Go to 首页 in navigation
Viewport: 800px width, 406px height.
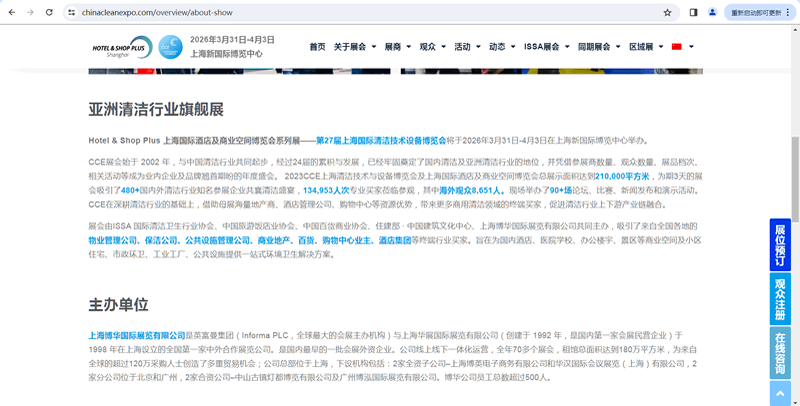click(317, 47)
